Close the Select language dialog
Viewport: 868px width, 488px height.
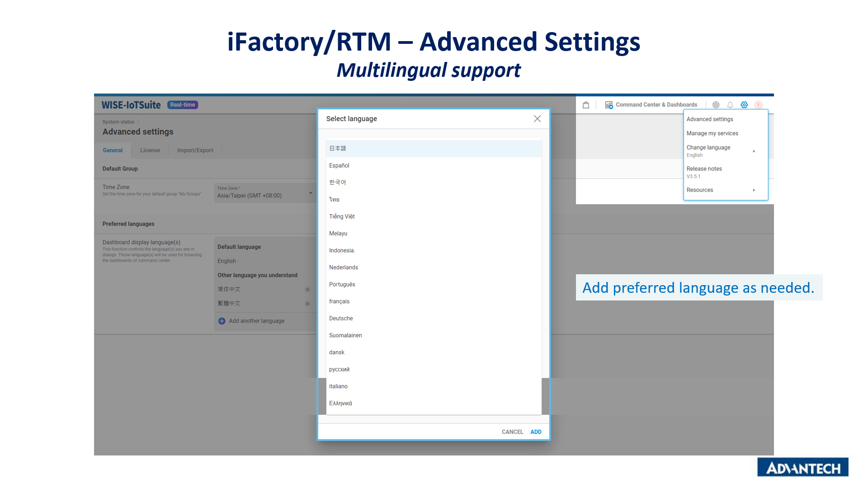coord(537,118)
